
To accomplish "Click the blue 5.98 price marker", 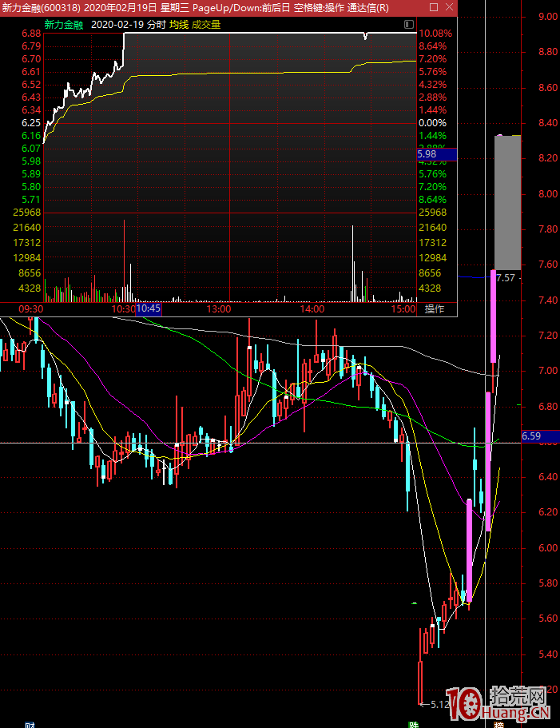I will pos(437,154).
